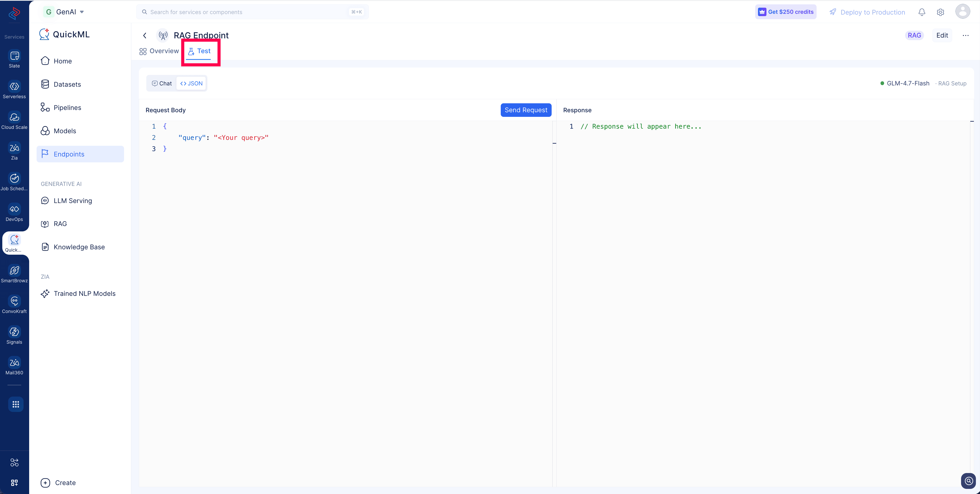Screen dimensions: 980x494
Task: Click the RAG Endpoint title
Action: click(x=201, y=35)
